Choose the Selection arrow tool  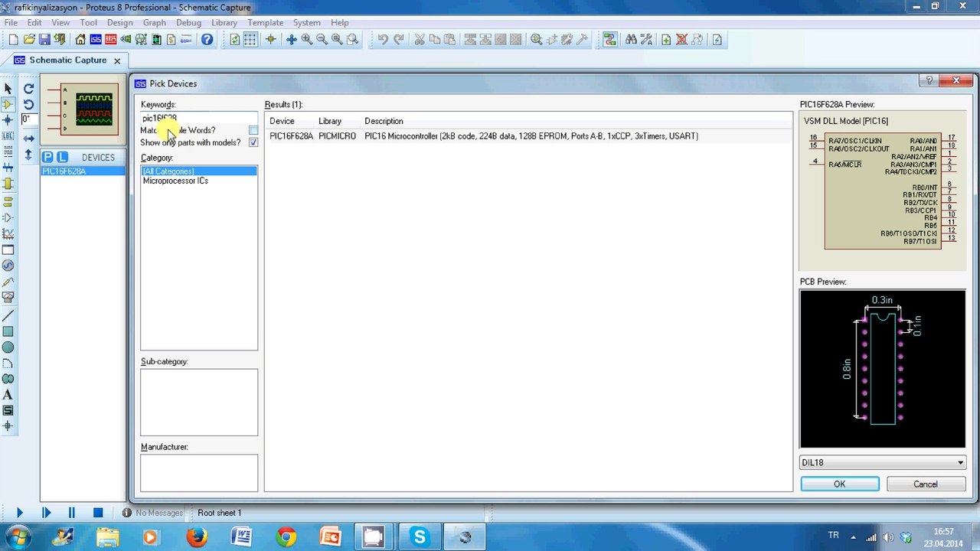click(x=8, y=89)
